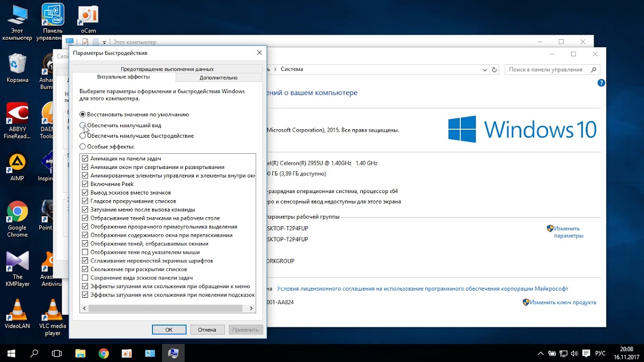This screenshot has height=362, width=644.
Task: Click the search magnifier in Control Panel
Action: [594, 70]
